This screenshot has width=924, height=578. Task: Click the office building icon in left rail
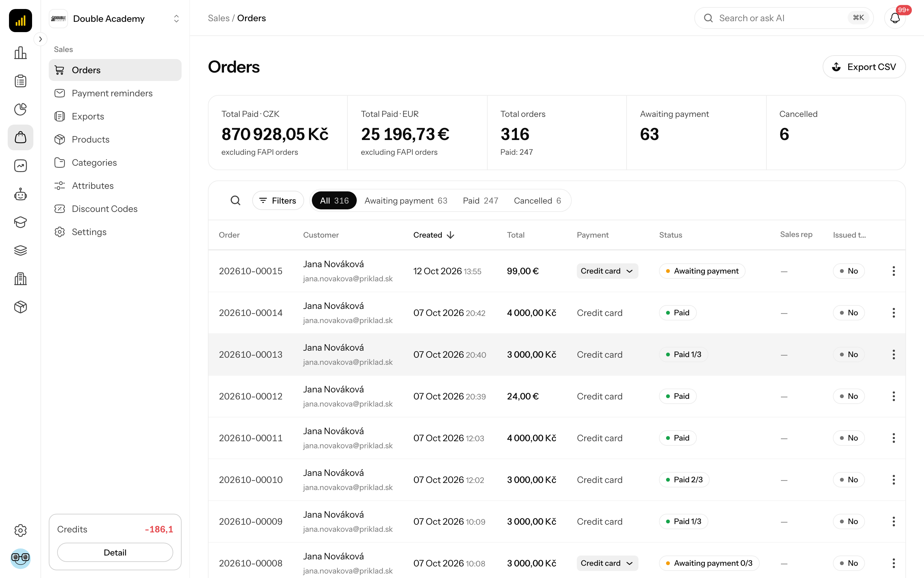click(20, 279)
